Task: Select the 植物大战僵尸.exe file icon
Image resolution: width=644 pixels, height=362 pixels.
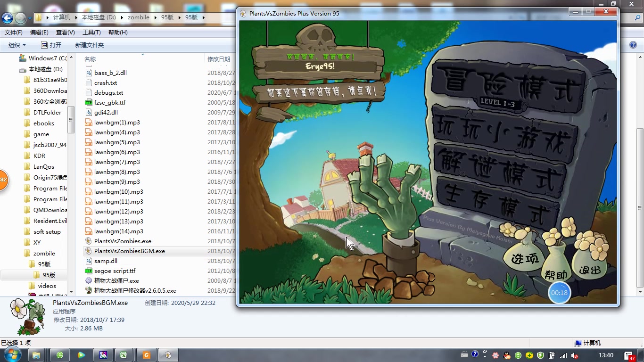Action: [x=88, y=281]
